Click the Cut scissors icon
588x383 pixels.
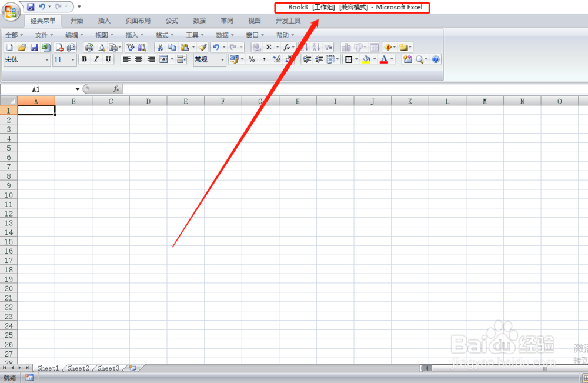point(160,47)
